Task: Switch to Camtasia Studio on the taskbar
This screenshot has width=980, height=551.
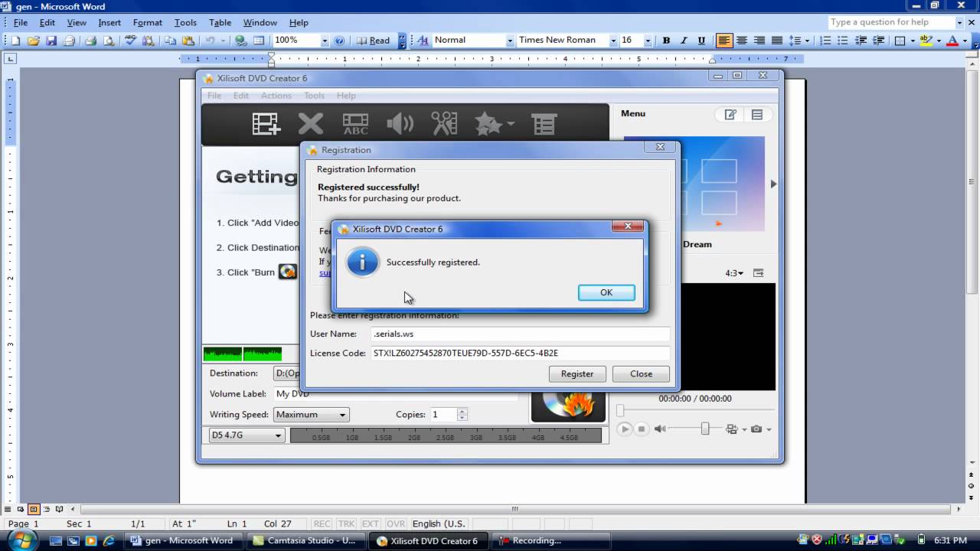Action: [305, 540]
